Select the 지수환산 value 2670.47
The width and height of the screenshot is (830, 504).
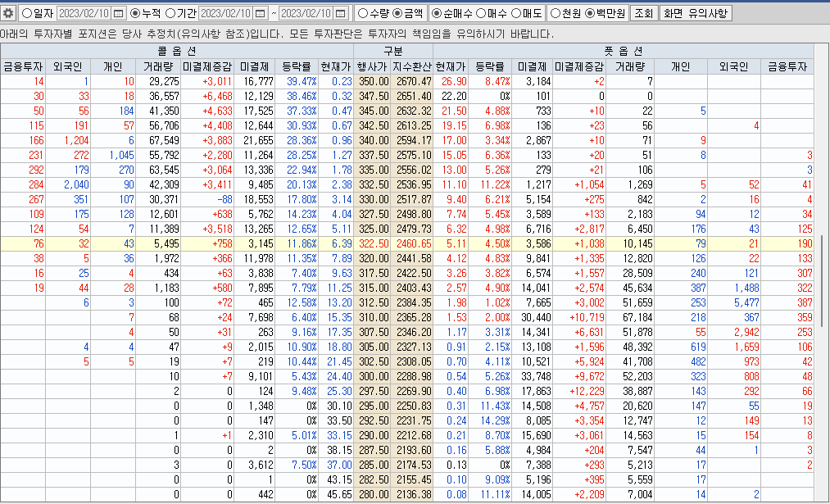point(412,81)
